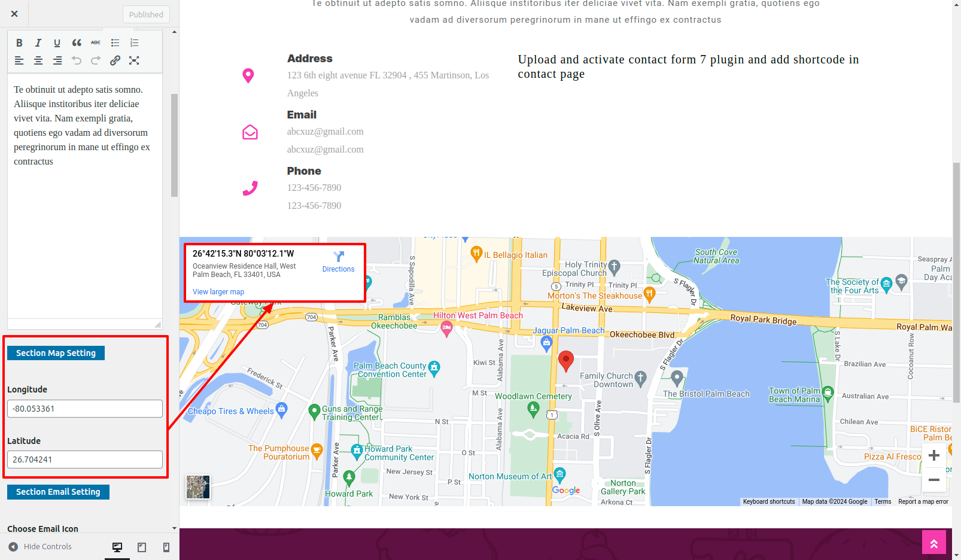
Task: Open Directions on the map
Action: [339, 262]
